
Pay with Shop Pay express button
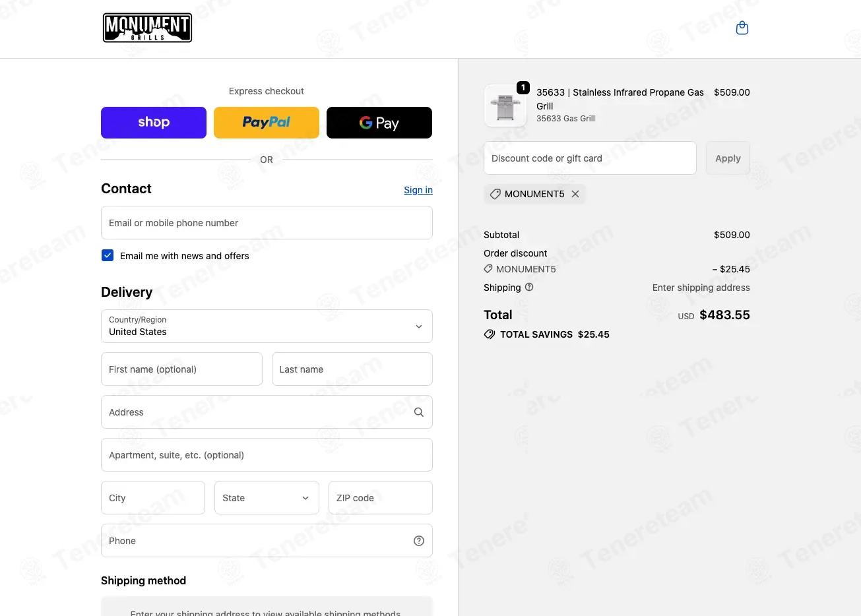pyautogui.click(x=154, y=123)
